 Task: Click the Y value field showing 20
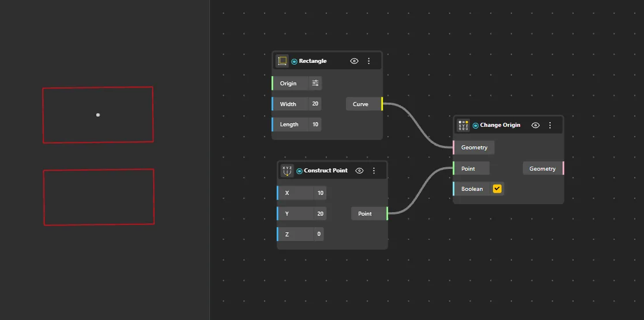tap(321, 213)
